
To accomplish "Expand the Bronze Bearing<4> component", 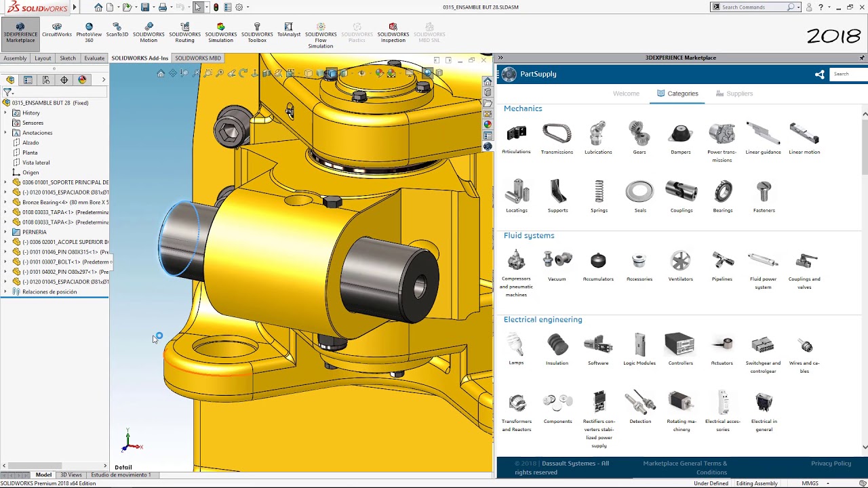I will (x=6, y=202).
